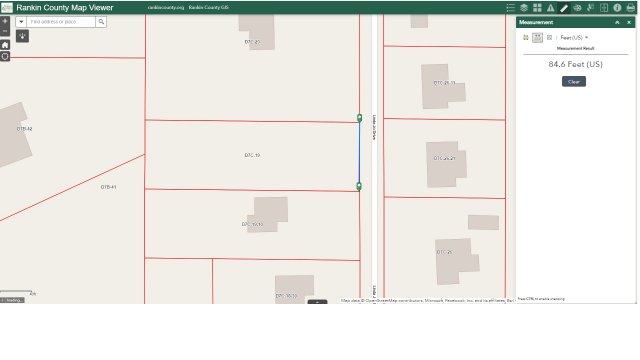Open the rankincounty.org header link

166,8
